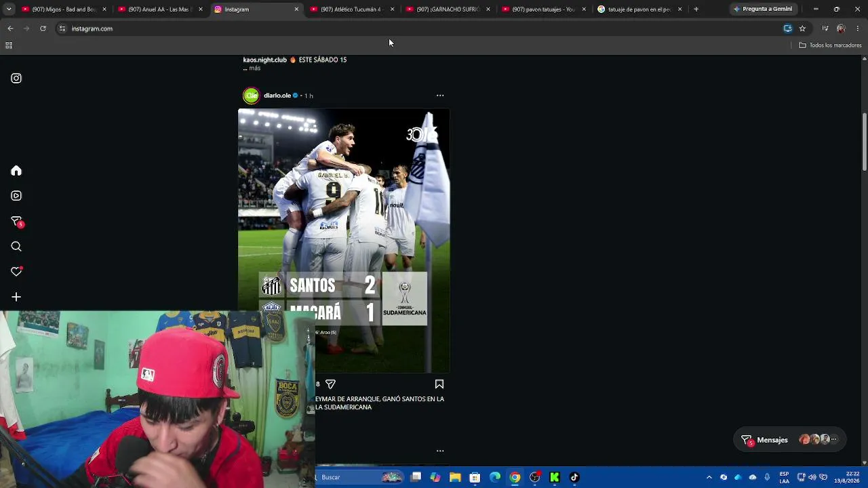View site information for instagram.com
The image size is (868, 488).
point(62,28)
